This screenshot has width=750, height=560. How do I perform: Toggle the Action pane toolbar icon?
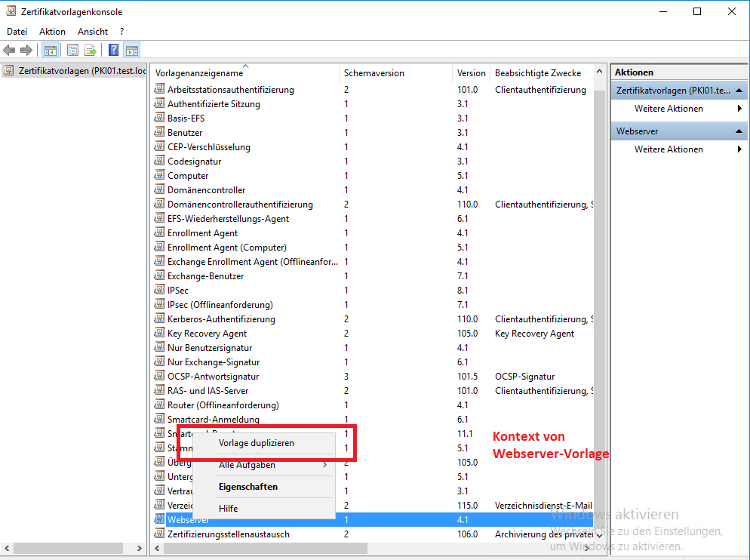pyautogui.click(x=131, y=51)
